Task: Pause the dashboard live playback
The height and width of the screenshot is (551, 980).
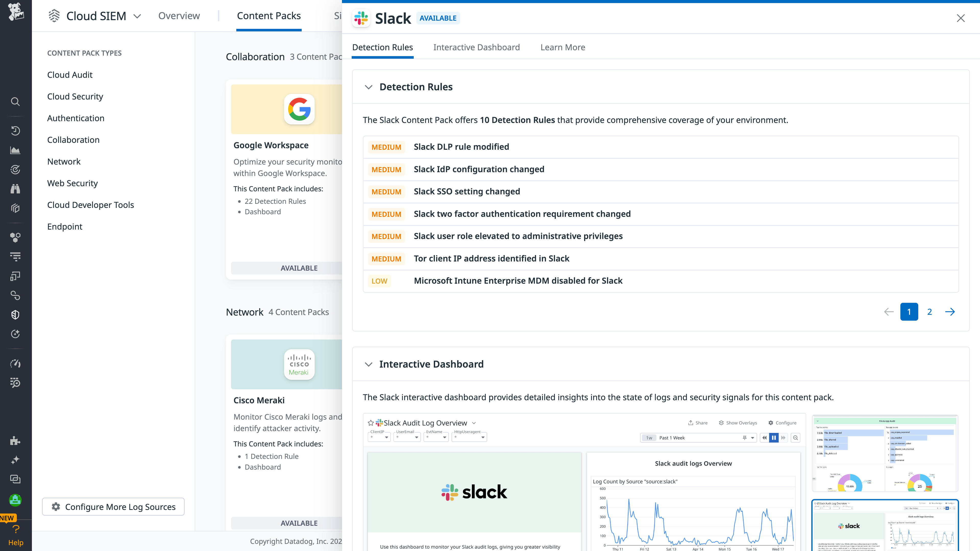Action: coord(774,438)
